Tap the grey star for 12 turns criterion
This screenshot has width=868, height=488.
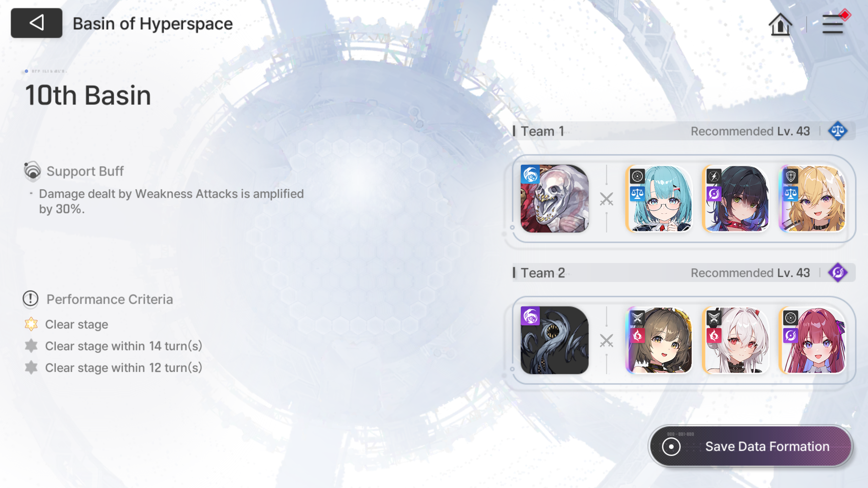[31, 367]
